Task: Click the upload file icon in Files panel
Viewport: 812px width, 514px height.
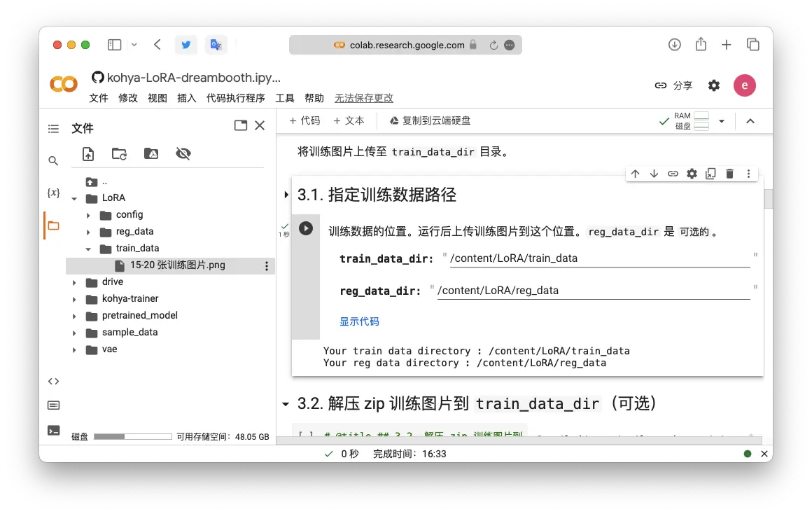Action: click(x=88, y=154)
